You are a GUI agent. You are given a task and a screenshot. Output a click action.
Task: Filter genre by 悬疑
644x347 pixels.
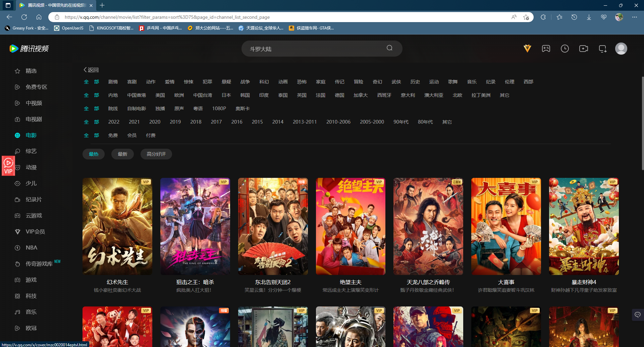click(226, 82)
